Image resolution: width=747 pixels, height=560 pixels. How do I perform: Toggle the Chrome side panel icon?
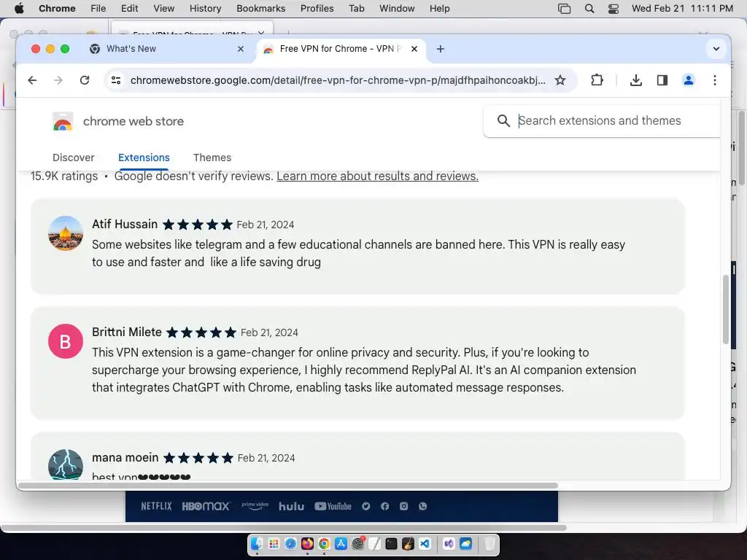coord(662,80)
